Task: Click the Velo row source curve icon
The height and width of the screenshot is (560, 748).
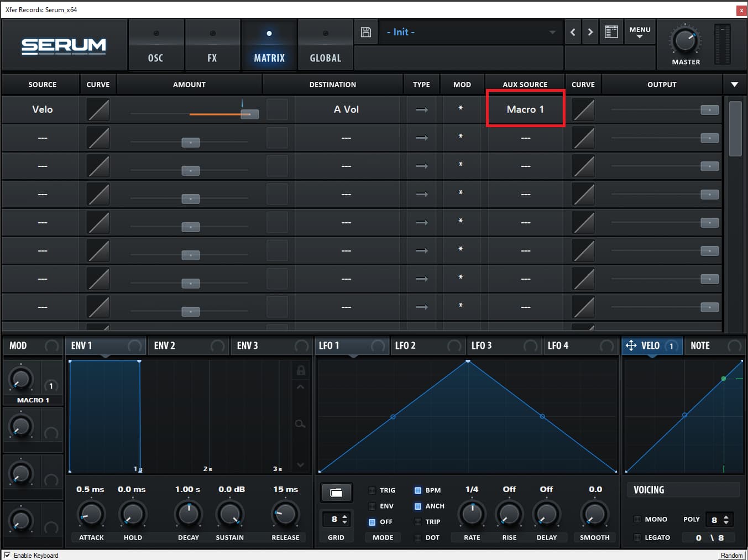Action: pos(98,109)
